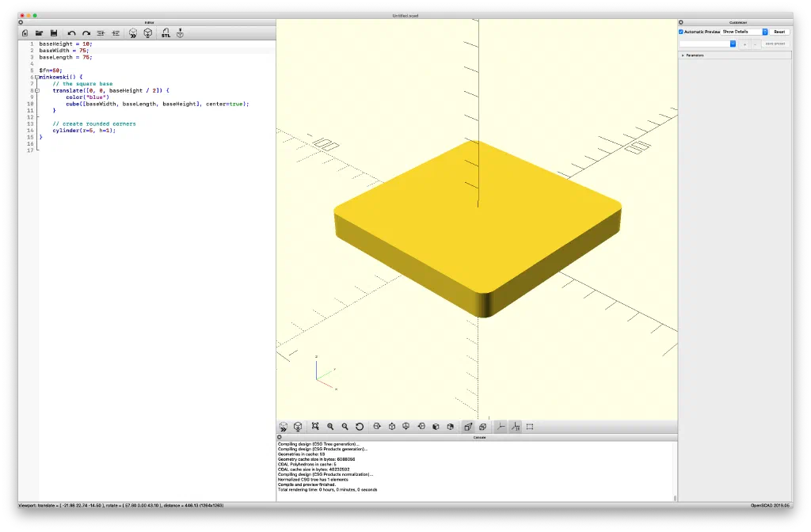811x532 pixels.
Task: Open a file using the folder icon
Action: click(39, 33)
